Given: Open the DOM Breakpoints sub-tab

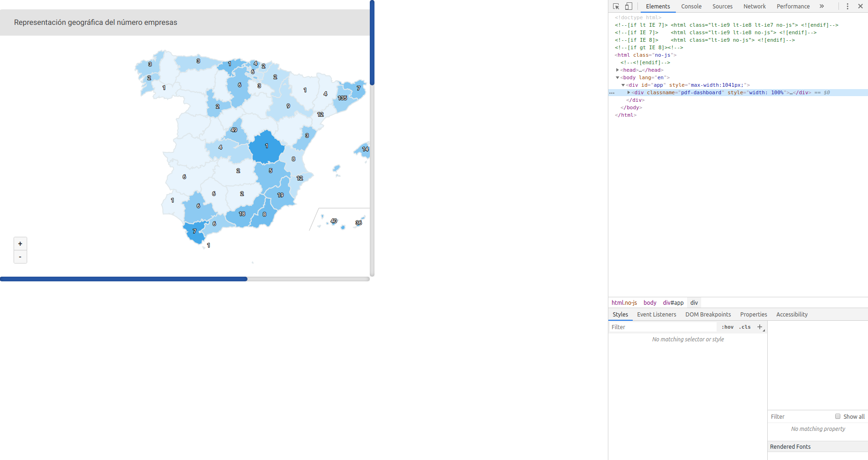Looking at the screenshot, I should 708,315.
